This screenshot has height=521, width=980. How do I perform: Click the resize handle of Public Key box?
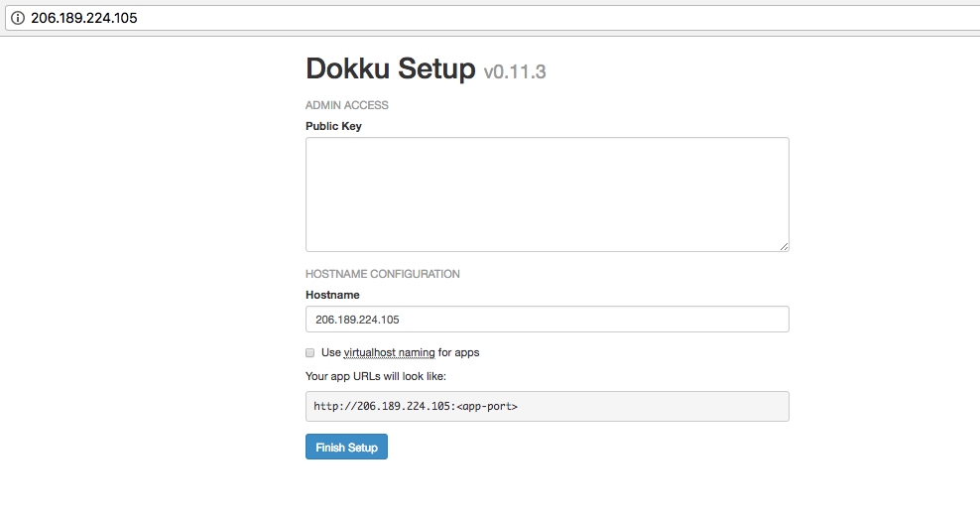click(784, 246)
